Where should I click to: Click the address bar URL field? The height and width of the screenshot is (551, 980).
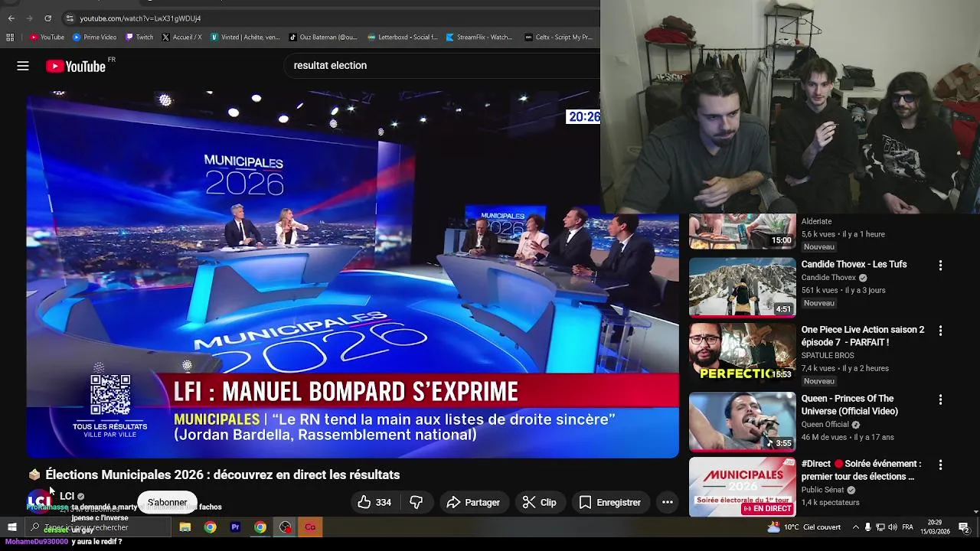(x=329, y=18)
